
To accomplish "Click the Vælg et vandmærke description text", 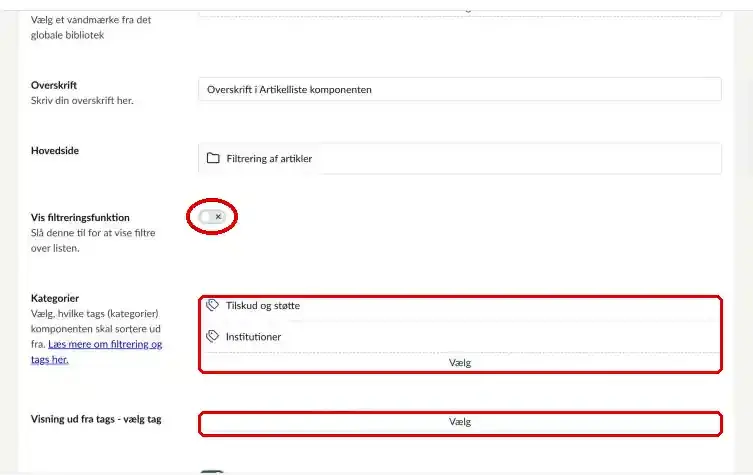I will 91,27.
